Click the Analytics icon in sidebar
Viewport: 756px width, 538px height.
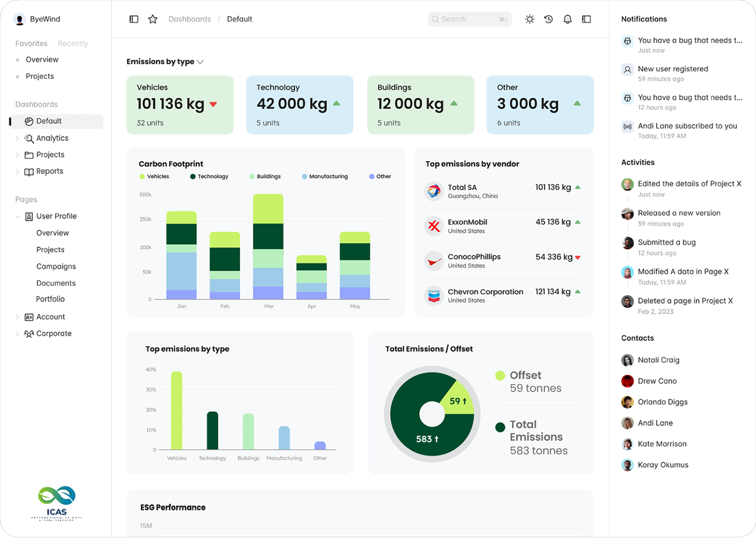(29, 138)
